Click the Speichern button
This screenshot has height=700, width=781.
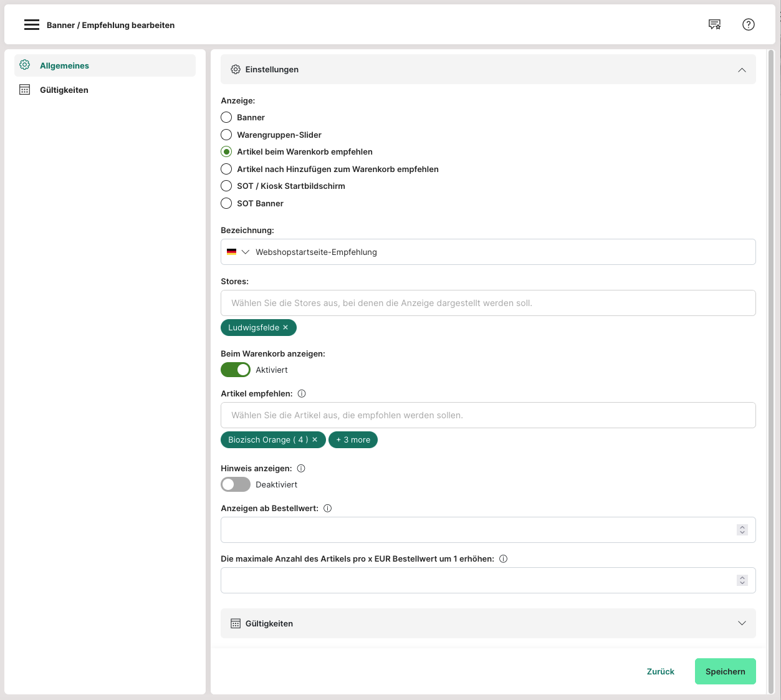point(725,671)
